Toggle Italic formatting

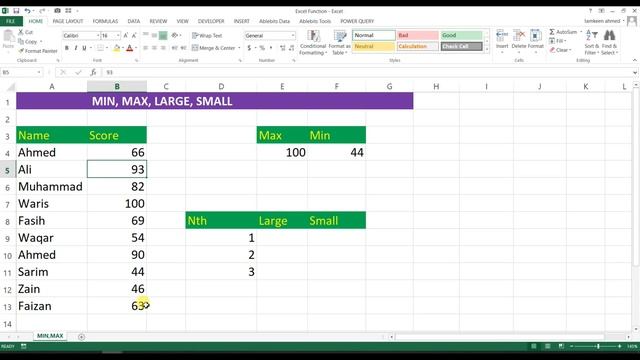pos(76,48)
